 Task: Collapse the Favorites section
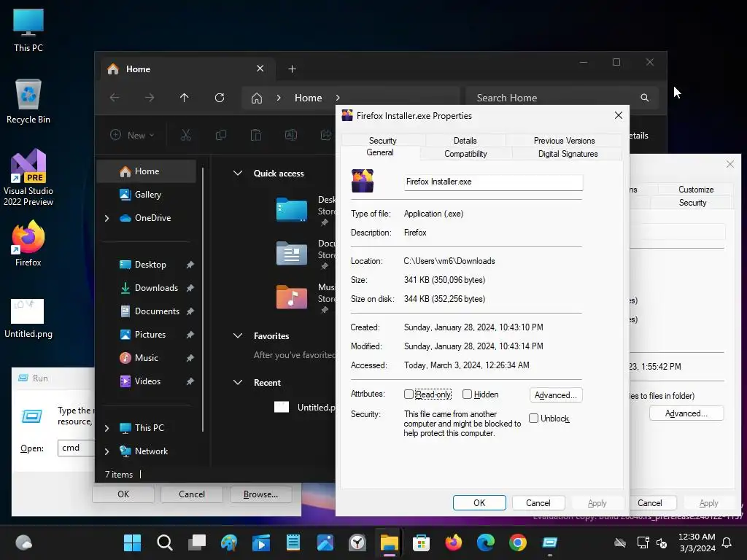point(238,335)
